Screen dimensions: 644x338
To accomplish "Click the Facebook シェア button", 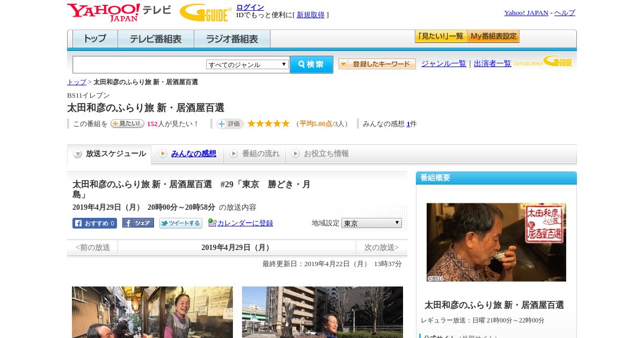I will [138, 223].
